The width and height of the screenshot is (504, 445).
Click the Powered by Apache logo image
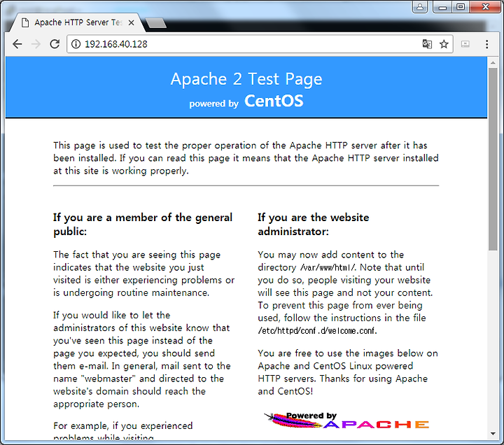(346, 421)
